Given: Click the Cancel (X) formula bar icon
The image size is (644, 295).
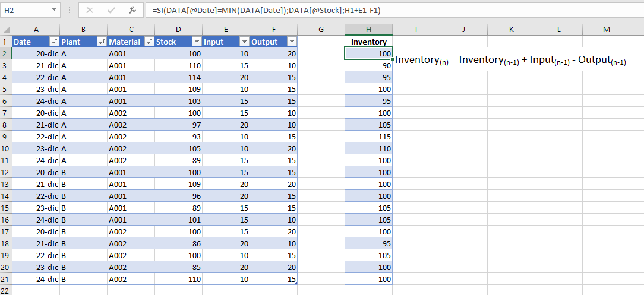Looking at the screenshot, I should (89, 10).
